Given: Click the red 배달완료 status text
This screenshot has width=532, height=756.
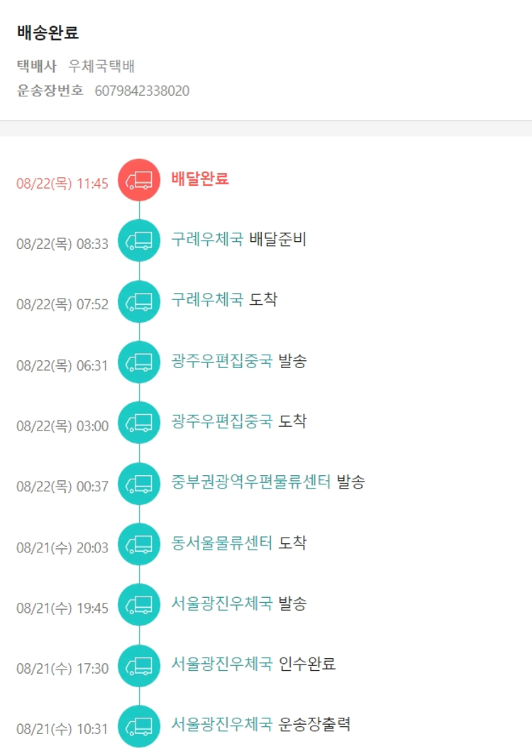Looking at the screenshot, I should tap(200, 179).
